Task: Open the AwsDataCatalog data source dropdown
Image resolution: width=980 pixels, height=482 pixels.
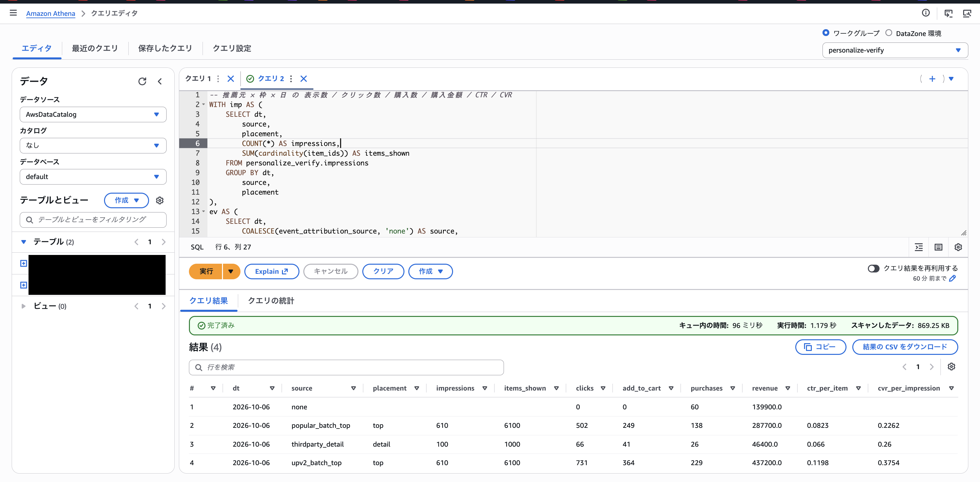Action: point(93,114)
